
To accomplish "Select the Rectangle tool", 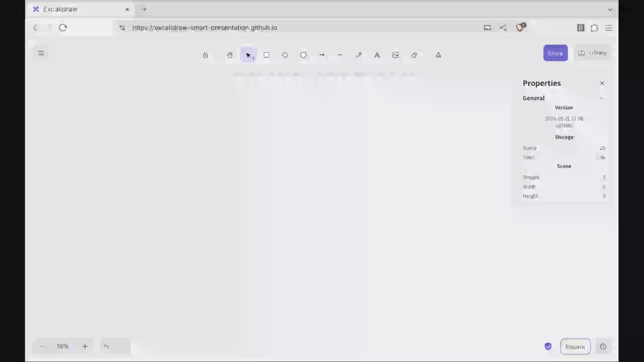I will click(x=266, y=55).
